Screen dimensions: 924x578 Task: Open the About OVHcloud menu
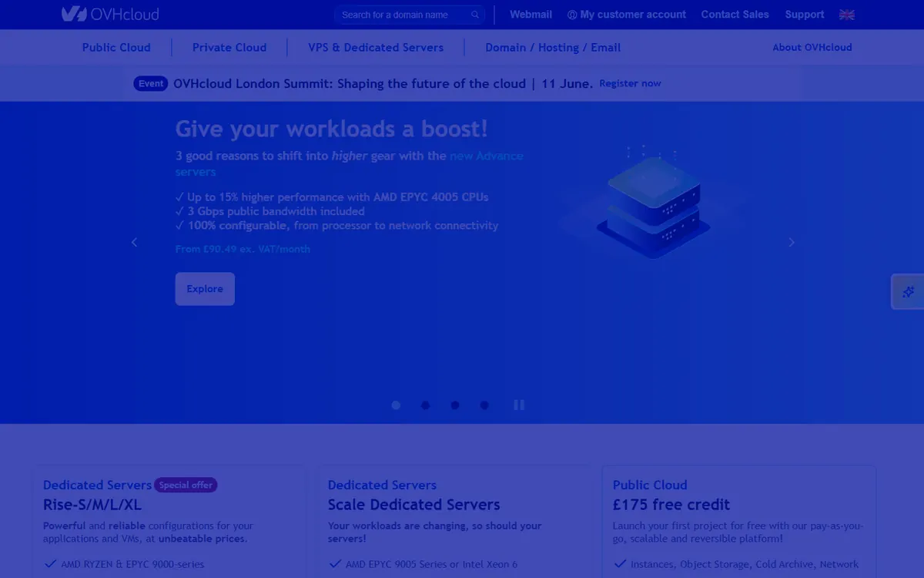812,47
